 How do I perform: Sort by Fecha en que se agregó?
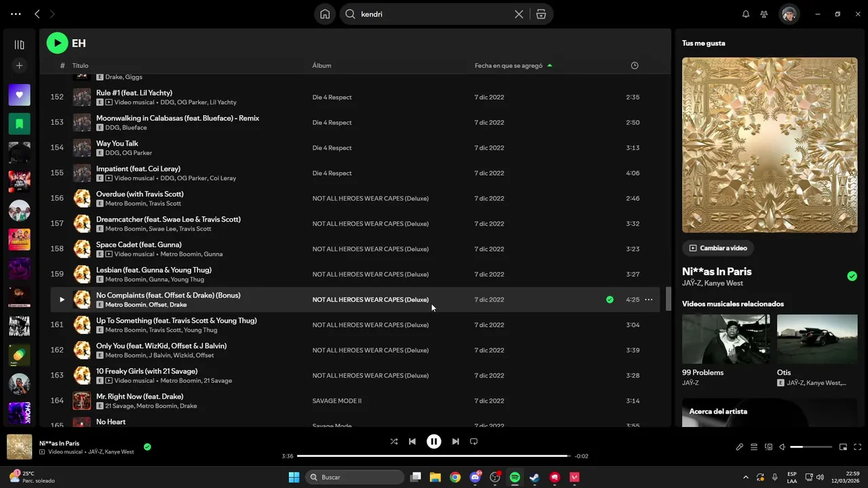[x=509, y=66]
